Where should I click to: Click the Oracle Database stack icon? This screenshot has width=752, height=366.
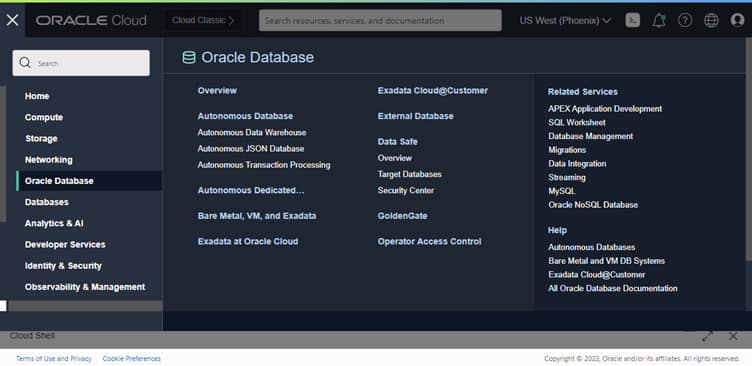pos(189,58)
